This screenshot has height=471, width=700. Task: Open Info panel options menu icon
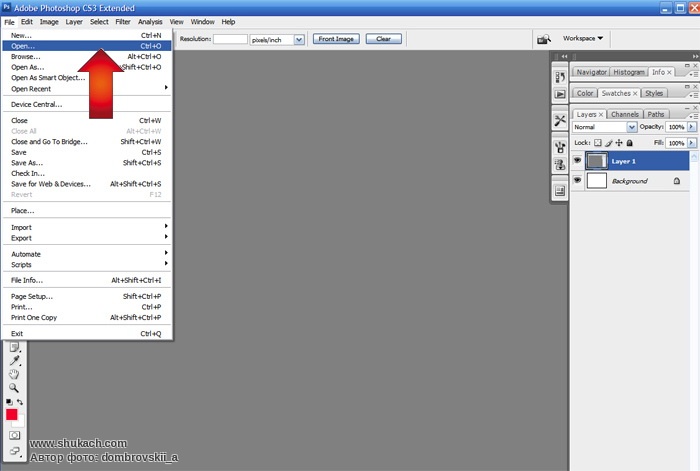click(x=693, y=74)
